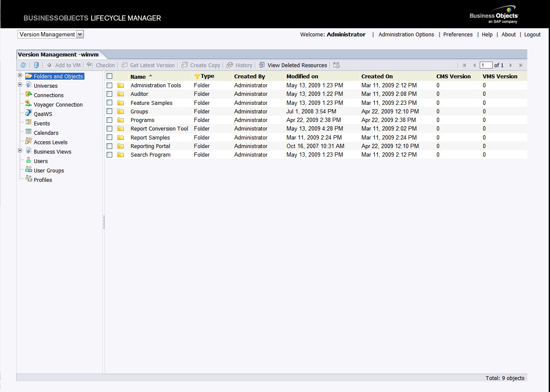Image resolution: width=550 pixels, height=392 pixels.
Task: Click the filter icon on the Type column
Action: tap(197, 77)
